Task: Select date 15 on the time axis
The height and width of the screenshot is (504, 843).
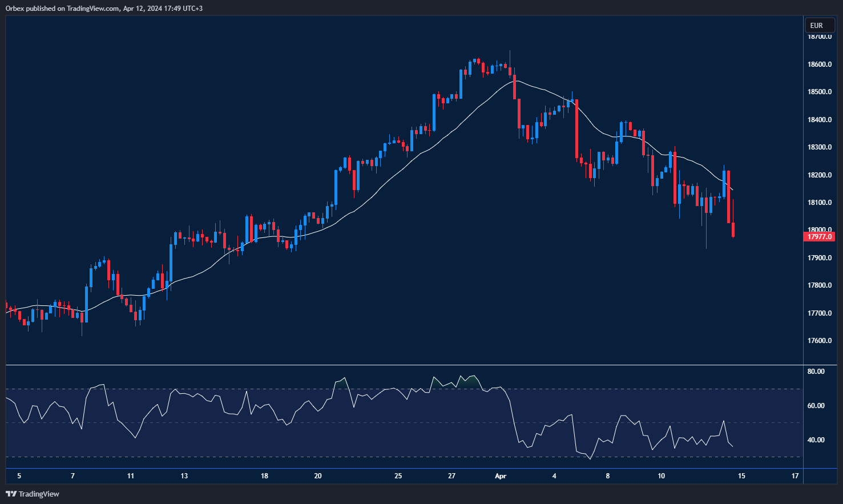Action: [741, 476]
